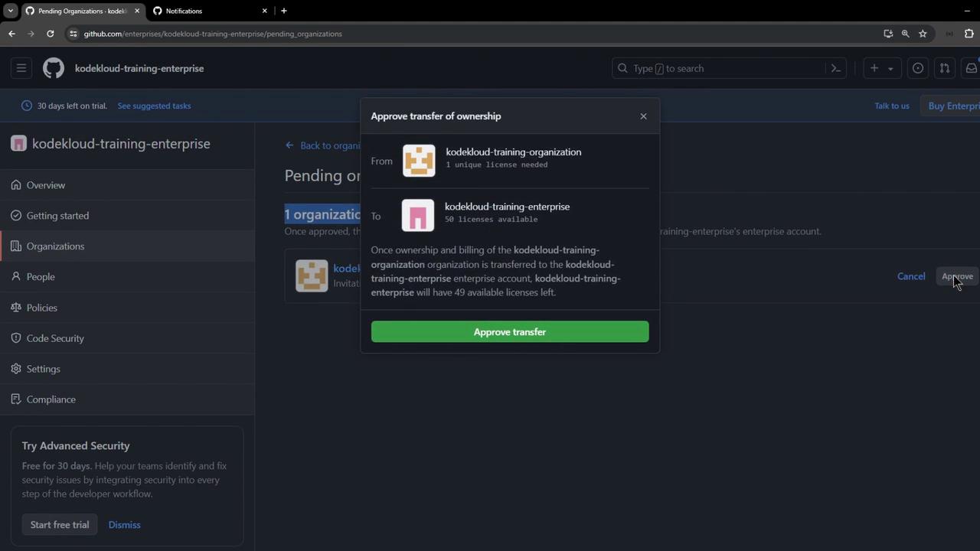This screenshot has width=980, height=551.
Task: Click the Getting started check icon
Action: coord(16,216)
